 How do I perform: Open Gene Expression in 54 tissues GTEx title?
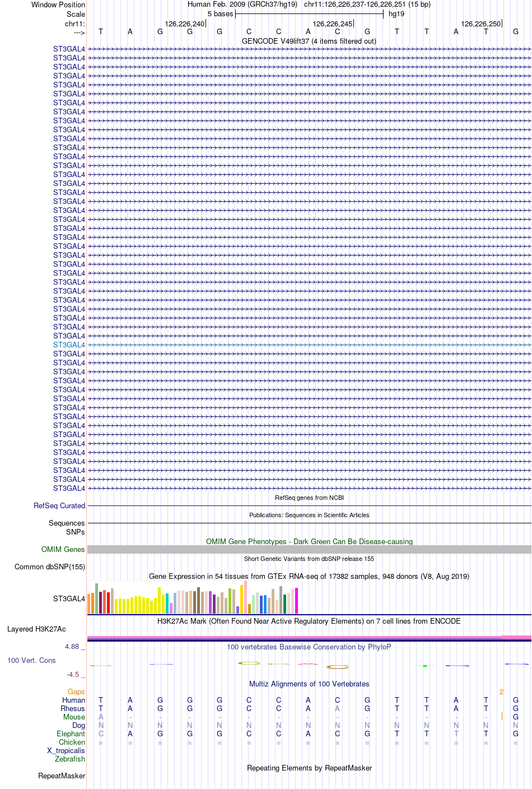click(x=309, y=576)
